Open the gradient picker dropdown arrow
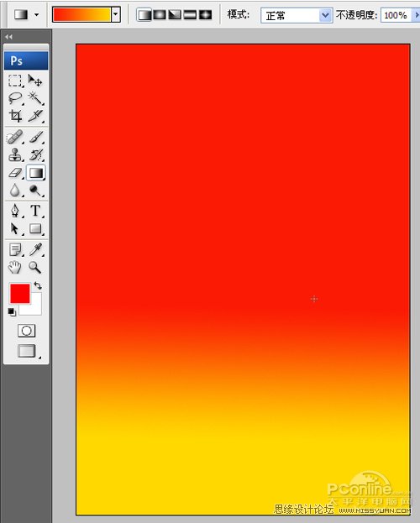The image size is (420, 523). click(x=116, y=14)
